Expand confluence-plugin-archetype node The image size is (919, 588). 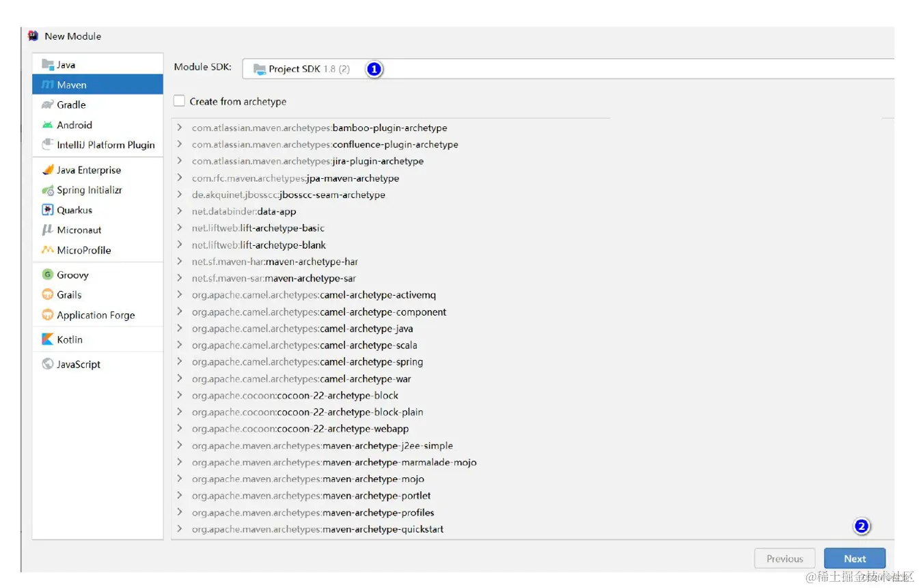(x=180, y=144)
